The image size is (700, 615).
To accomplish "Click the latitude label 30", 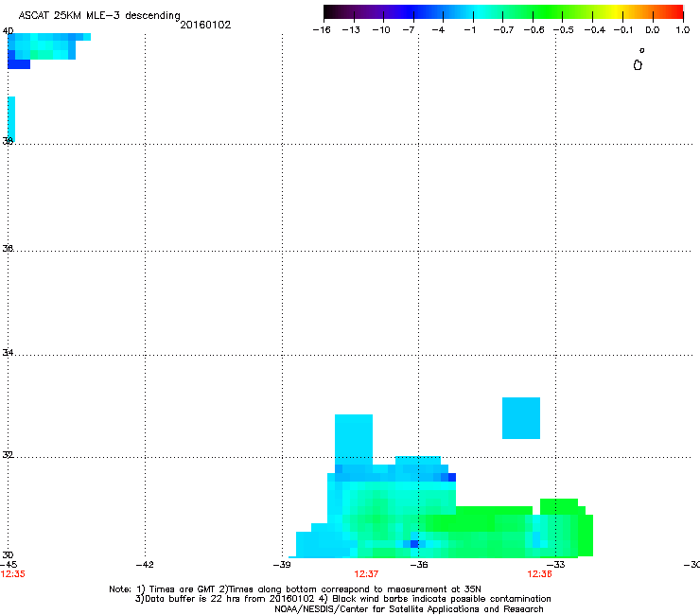I will [8, 555].
